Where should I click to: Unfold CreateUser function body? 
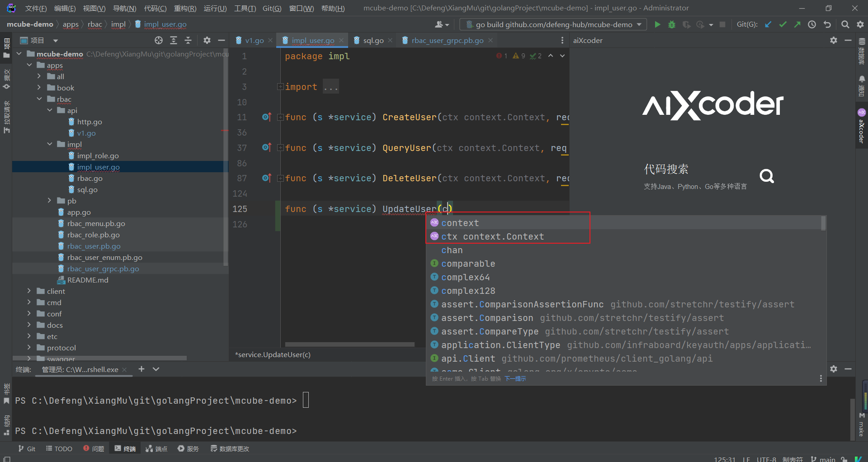click(280, 117)
